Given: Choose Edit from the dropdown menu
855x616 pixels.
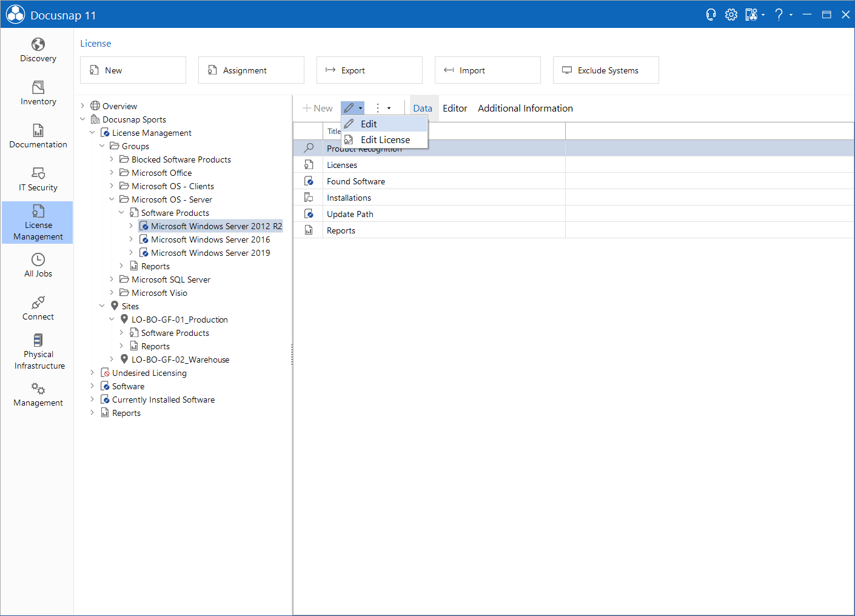Looking at the screenshot, I should [384, 124].
